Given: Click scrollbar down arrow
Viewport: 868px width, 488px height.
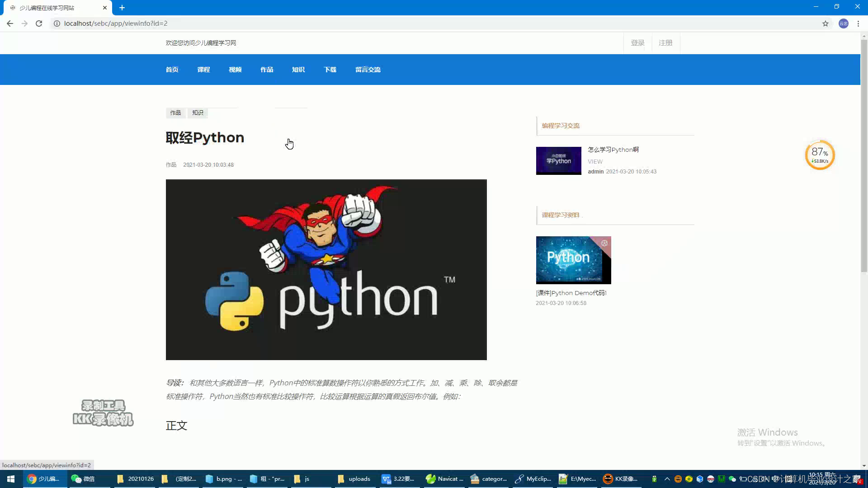Looking at the screenshot, I should (x=864, y=465).
